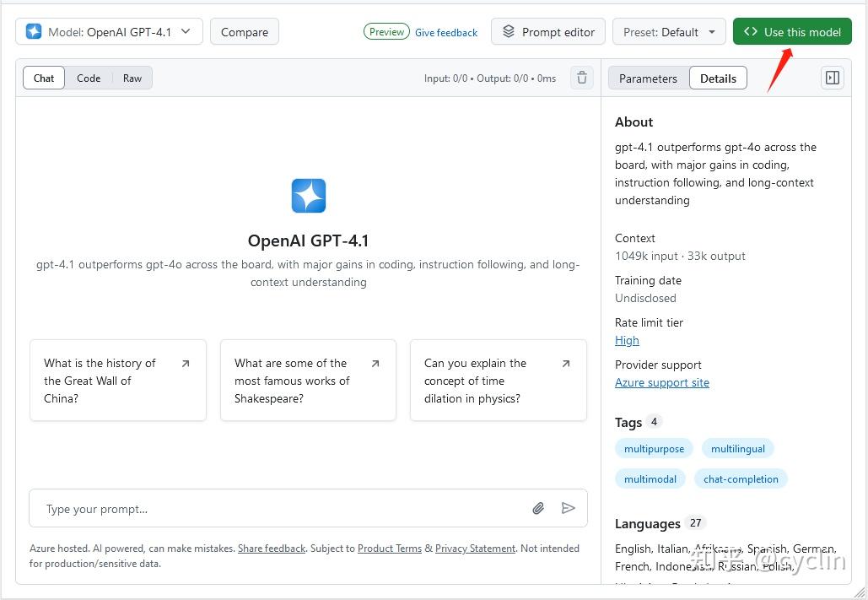
Task: Click the trash icon to clear chat
Action: (x=582, y=78)
